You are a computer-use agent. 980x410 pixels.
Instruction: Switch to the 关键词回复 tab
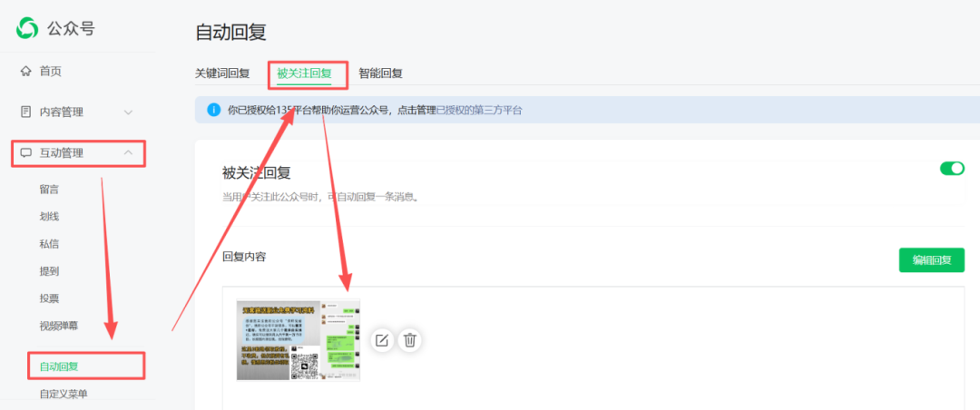coord(222,73)
